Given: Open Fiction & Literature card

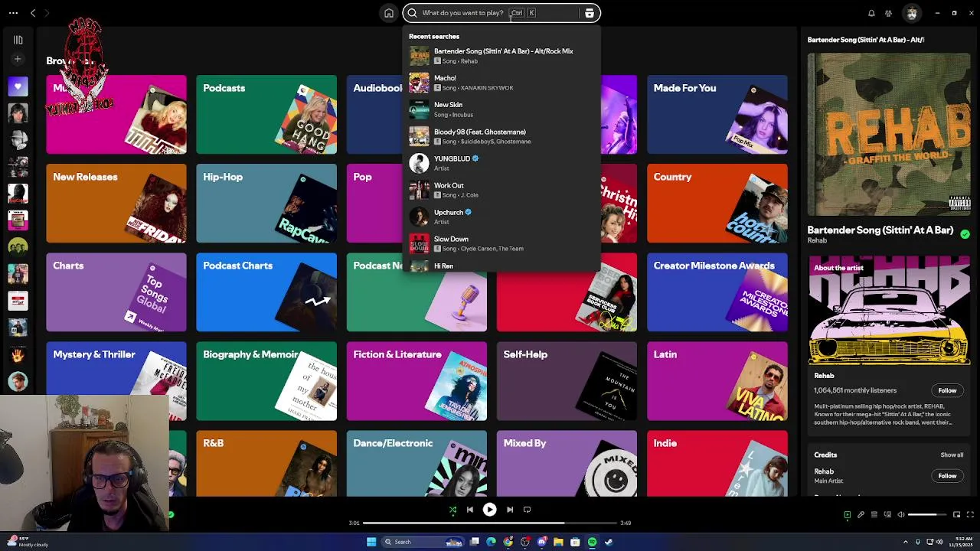Looking at the screenshot, I should tap(416, 381).
